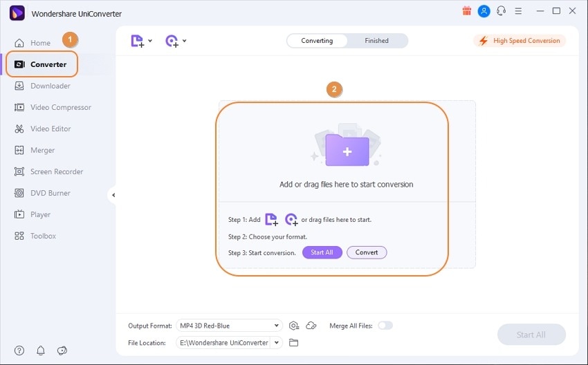Click the Wondershare UniConverter logo icon
Viewport: 588px width, 365px height.
(x=17, y=13)
